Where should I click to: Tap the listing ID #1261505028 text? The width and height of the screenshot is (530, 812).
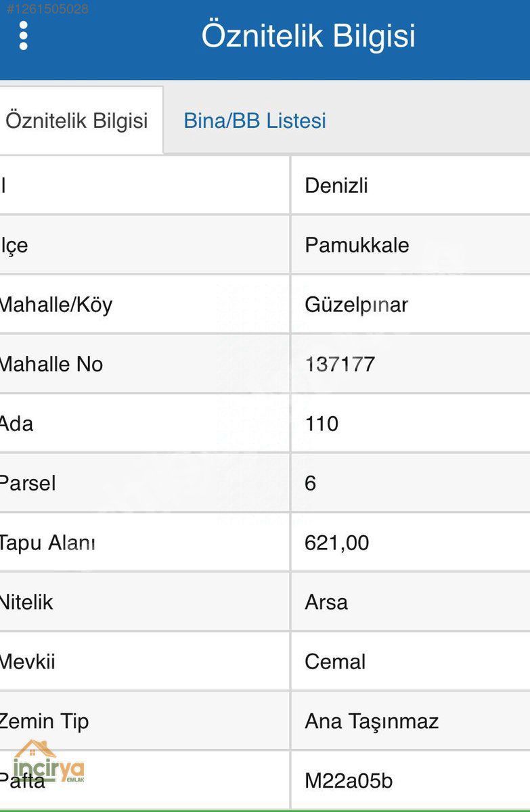click(x=45, y=9)
